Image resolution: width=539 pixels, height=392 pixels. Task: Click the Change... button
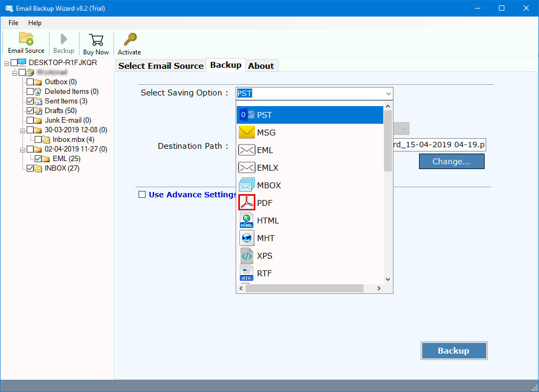click(452, 161)
